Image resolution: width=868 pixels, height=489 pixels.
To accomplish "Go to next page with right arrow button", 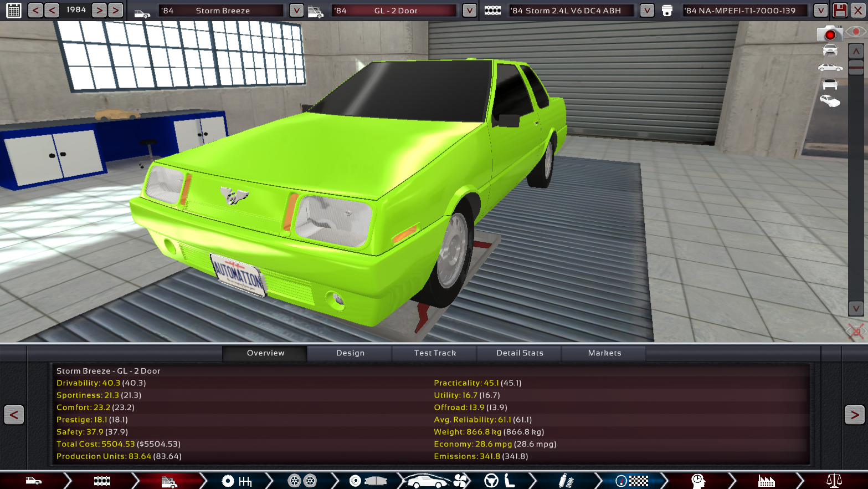I will [854, 415].
